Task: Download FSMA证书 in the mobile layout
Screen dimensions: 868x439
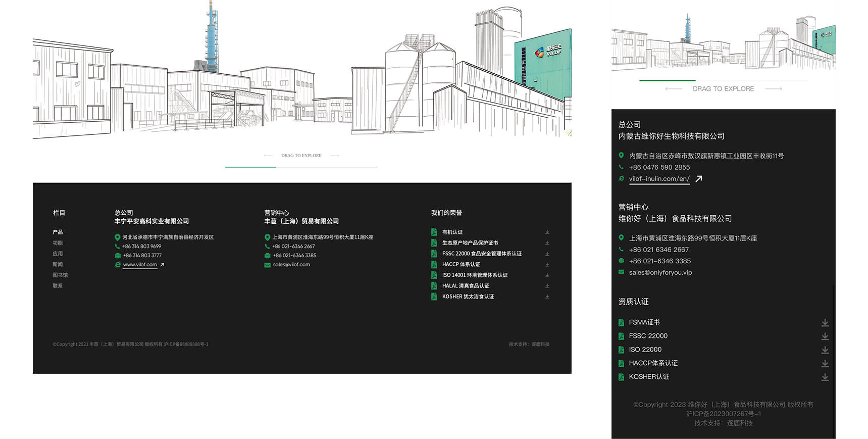Action: click(825, 322)
